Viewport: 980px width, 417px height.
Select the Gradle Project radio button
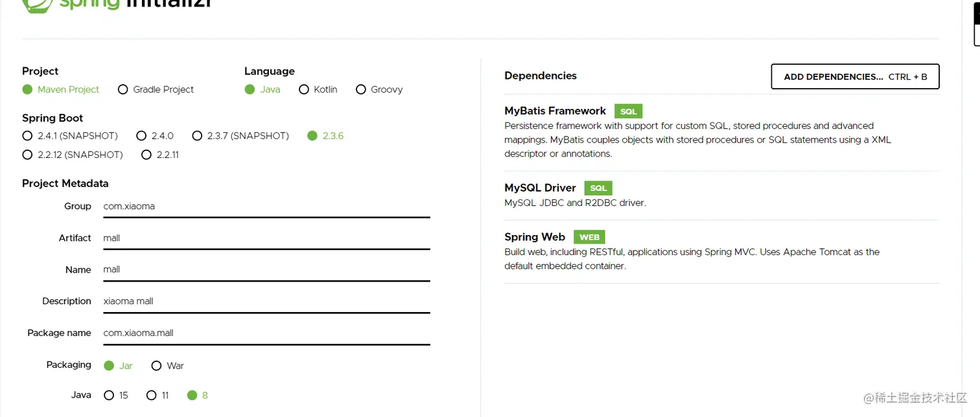[x=123, y=89]
